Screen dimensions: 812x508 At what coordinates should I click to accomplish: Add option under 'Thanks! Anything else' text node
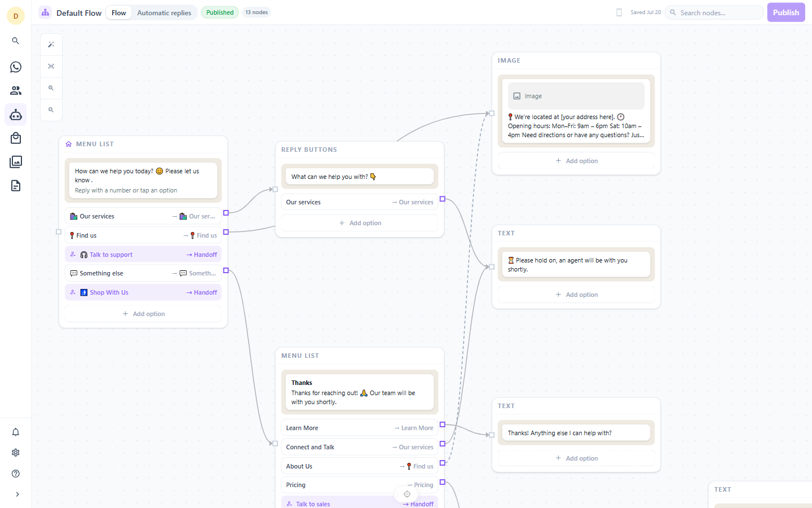coord(576,458)
